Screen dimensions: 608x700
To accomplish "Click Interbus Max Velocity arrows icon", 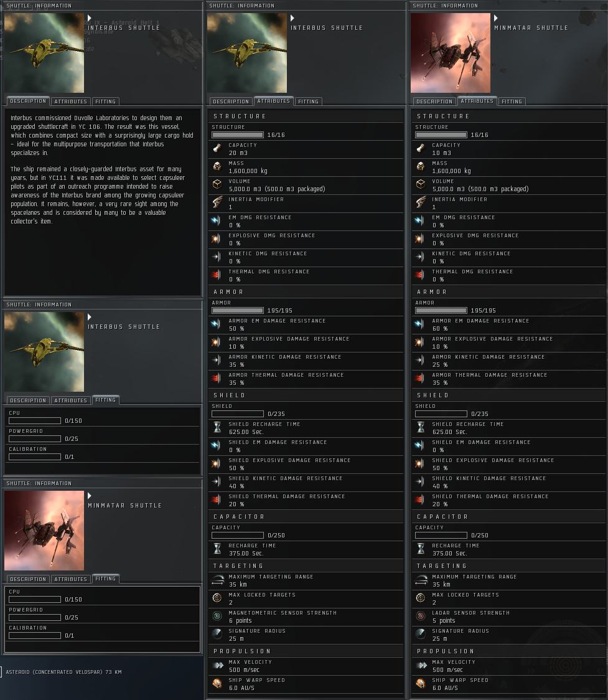I will coord(218,665).
